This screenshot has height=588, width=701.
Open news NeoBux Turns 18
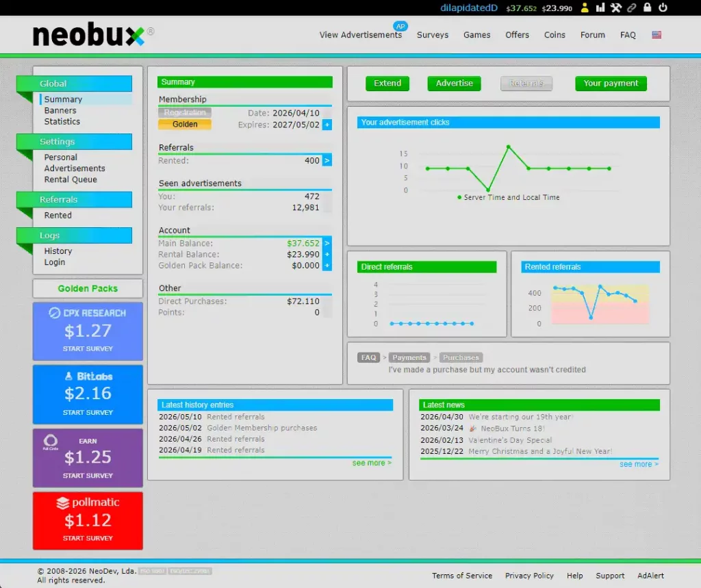point(512,429)
